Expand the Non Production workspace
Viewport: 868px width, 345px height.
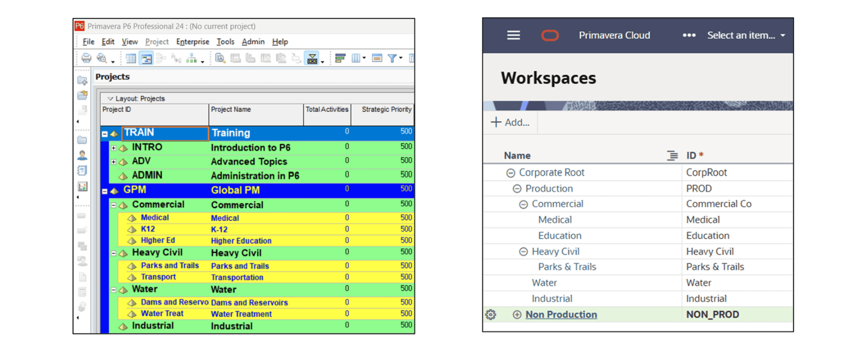517,315
